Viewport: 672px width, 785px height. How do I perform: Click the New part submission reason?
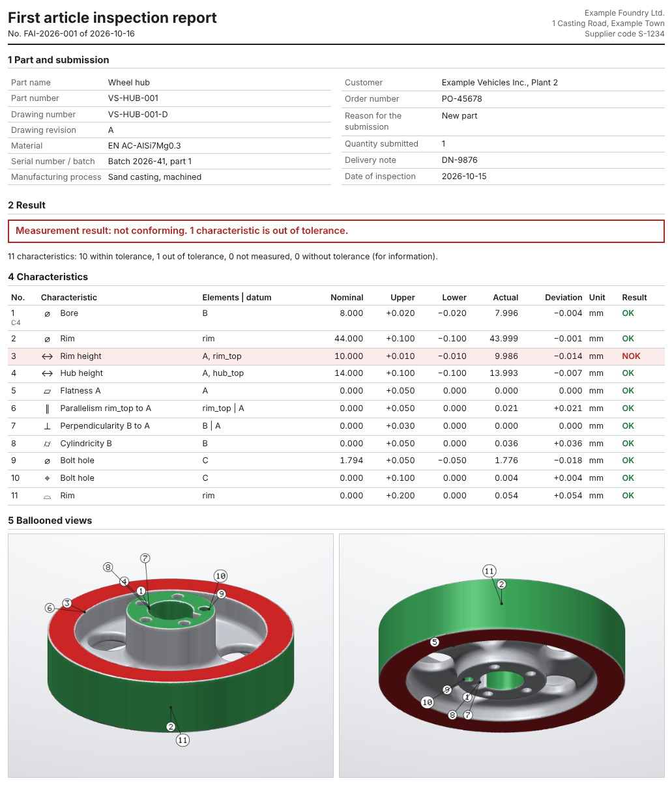coord(460,116)
